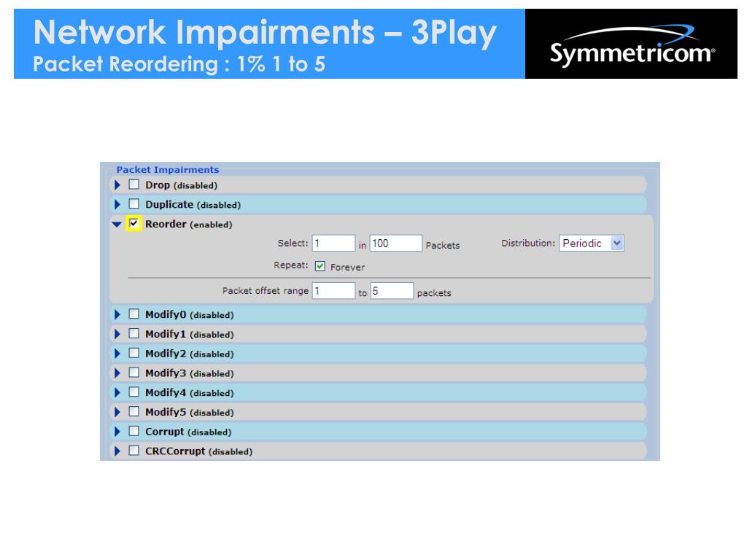Click the 'in 100 Packets' field
747x560 pixels.
click(396, 243)
